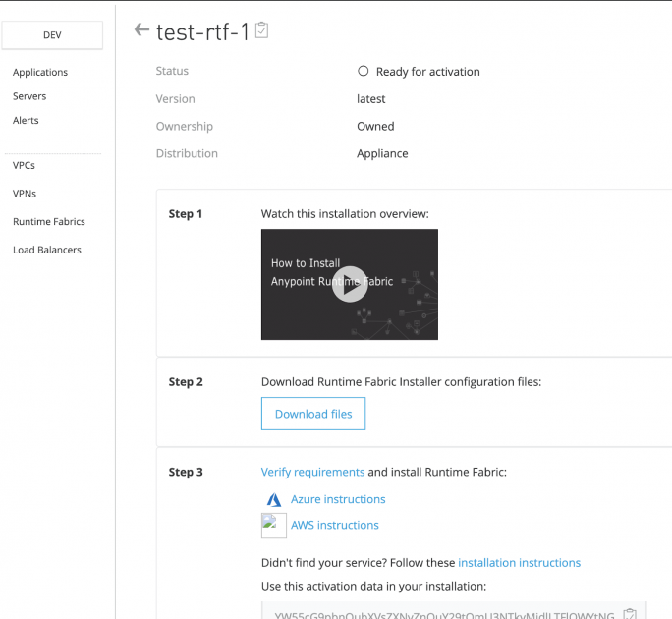Go to Servers in the sidebar
672x619 pixels.
(29, 96)
